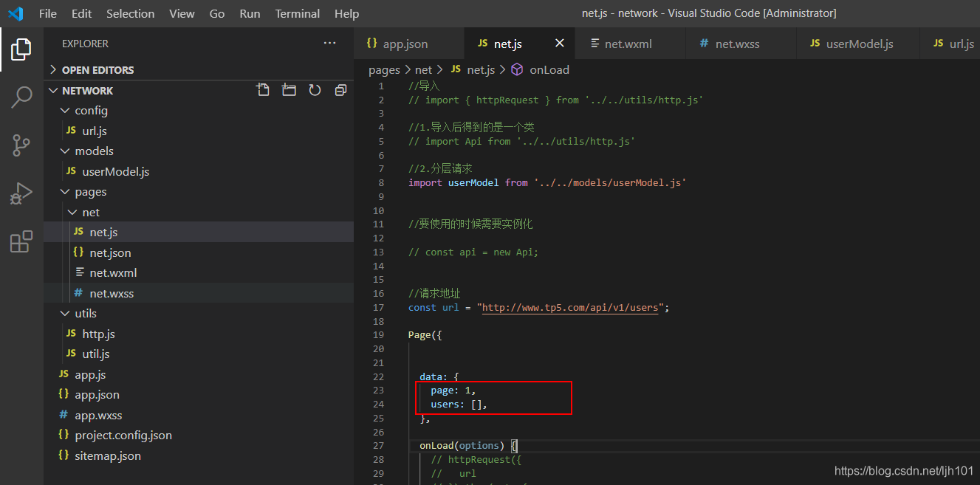Open the Edit menu
The image size is (980, 485).
coord(82,13)
